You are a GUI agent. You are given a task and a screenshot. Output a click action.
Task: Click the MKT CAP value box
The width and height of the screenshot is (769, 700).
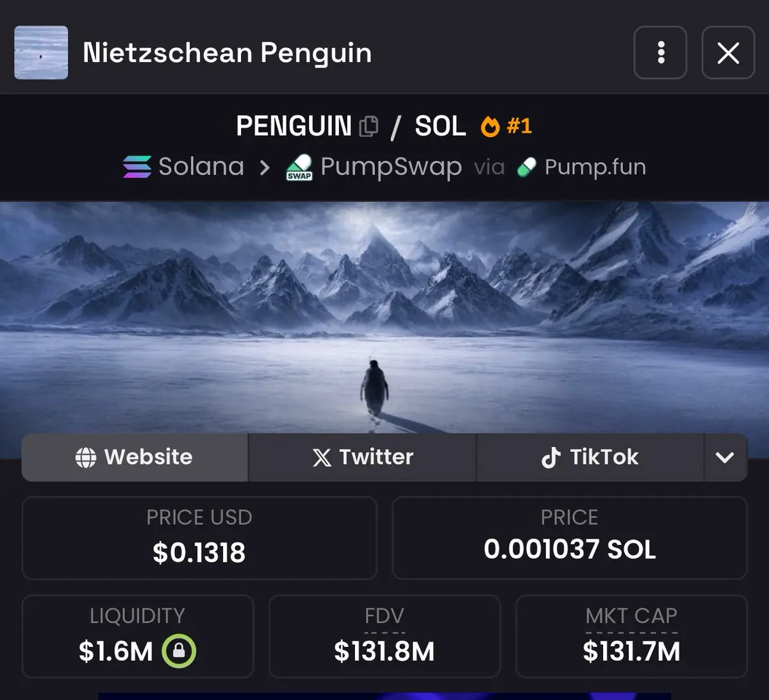point(631,637)
